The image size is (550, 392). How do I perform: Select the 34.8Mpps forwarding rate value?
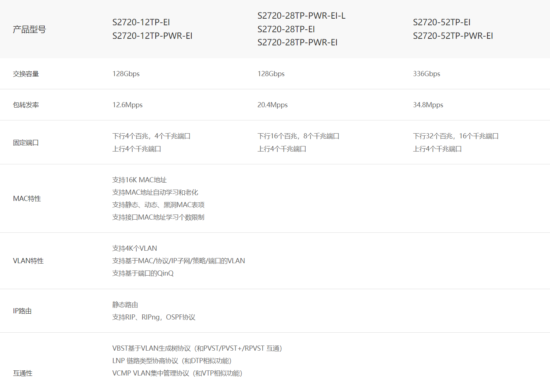tap(428, 105)
